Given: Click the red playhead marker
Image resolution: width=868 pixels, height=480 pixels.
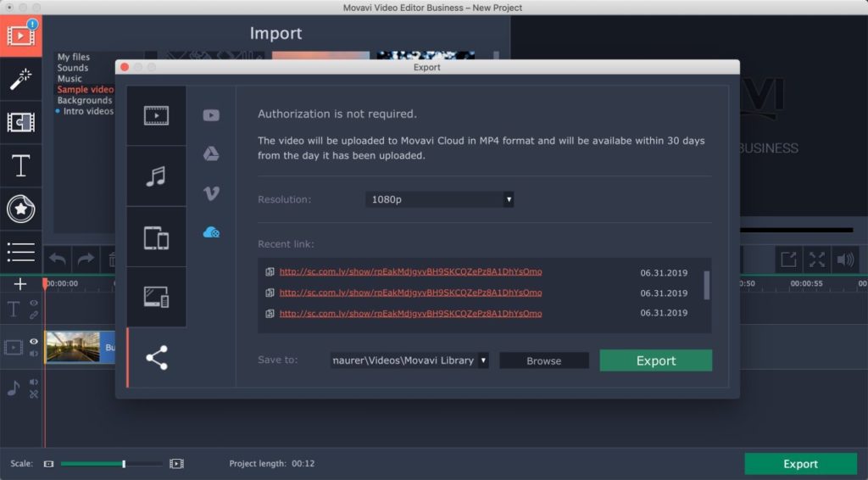Looking at the screenshot, I should [x=45, y=284].
